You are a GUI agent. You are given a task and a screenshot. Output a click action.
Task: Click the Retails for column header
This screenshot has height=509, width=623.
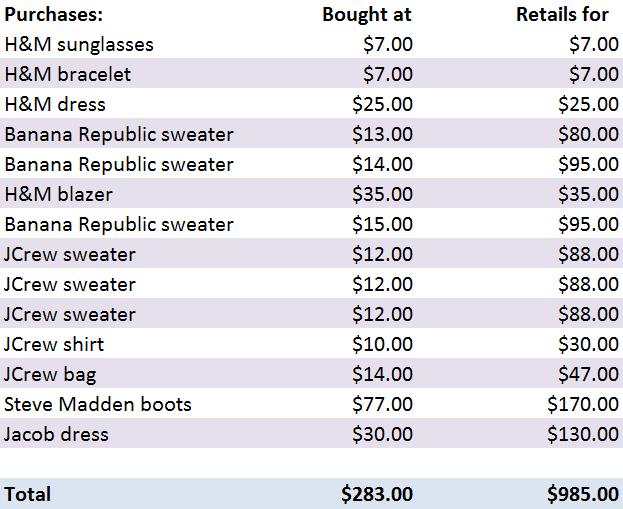tap(562, 15)
